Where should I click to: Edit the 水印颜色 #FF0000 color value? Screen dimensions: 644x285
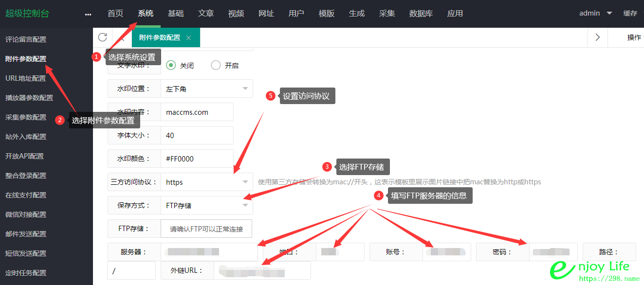197,158
